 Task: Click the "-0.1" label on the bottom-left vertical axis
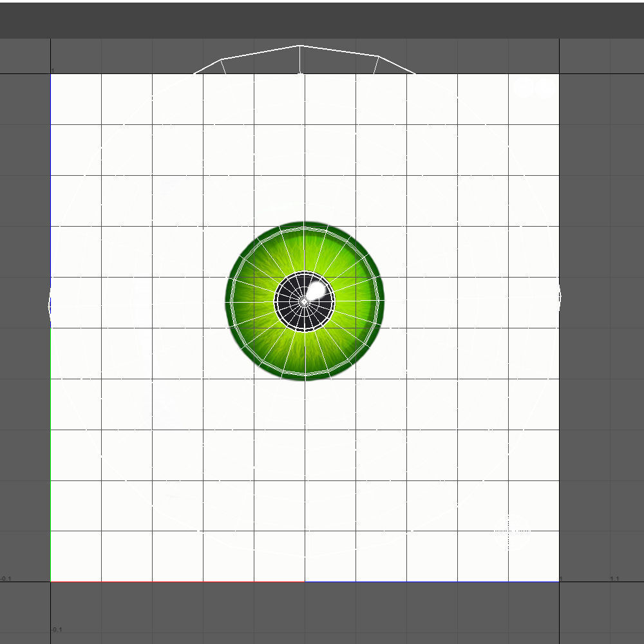(x=57, y=630)
